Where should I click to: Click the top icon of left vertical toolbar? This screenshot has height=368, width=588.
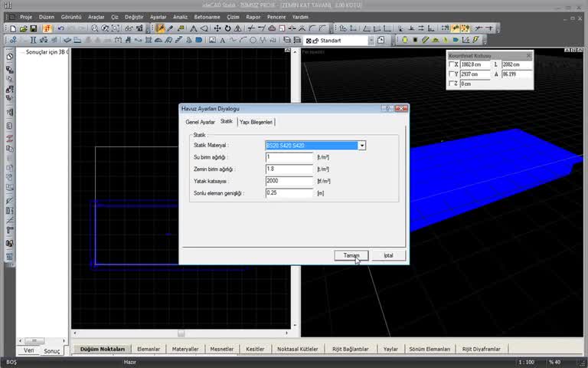point(10,57)
